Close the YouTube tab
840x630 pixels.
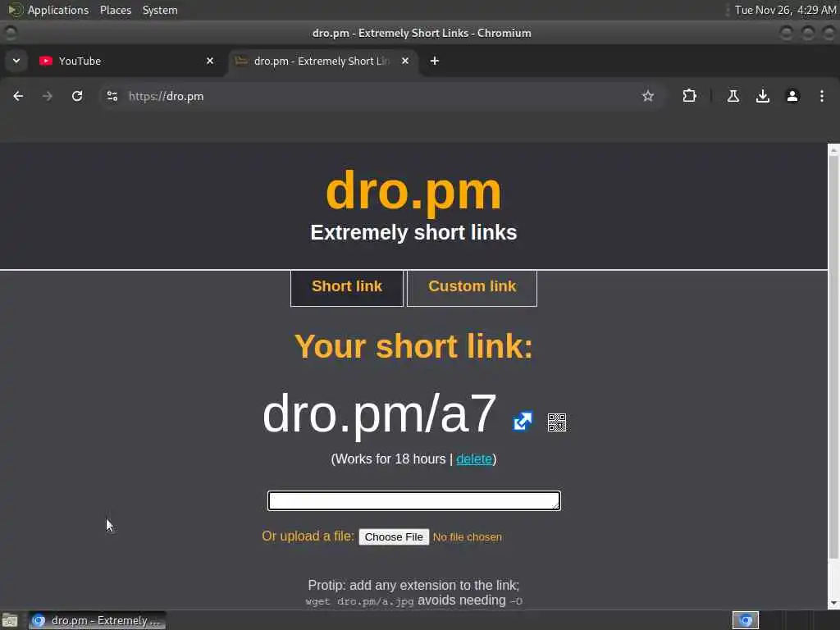pyautogui.click(x=210, y=61)
